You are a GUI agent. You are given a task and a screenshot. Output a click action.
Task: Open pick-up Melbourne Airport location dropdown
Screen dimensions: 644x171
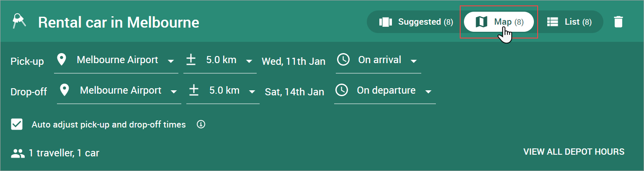[x=116, y=61]
